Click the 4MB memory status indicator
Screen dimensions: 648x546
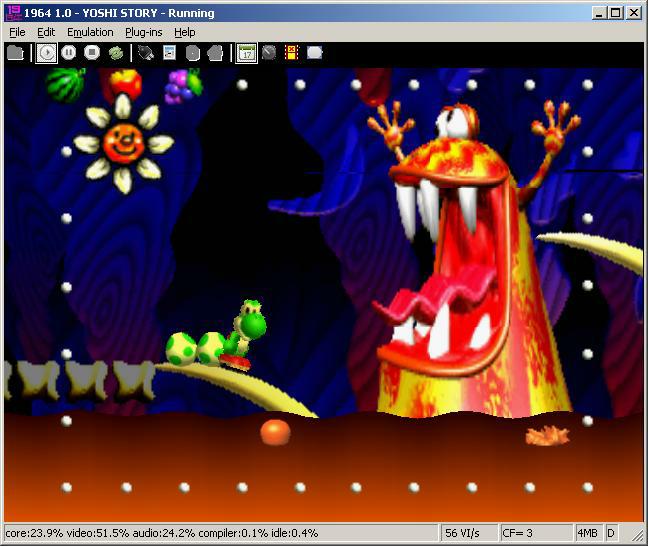click(x=588, y=534)
